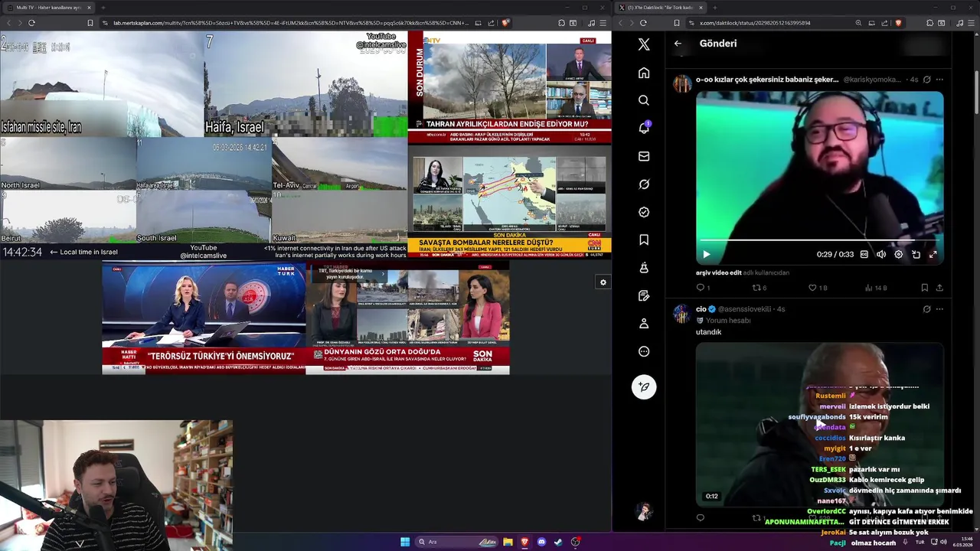
Task: Select the TRT Haber stream tile
Action: 407,318
